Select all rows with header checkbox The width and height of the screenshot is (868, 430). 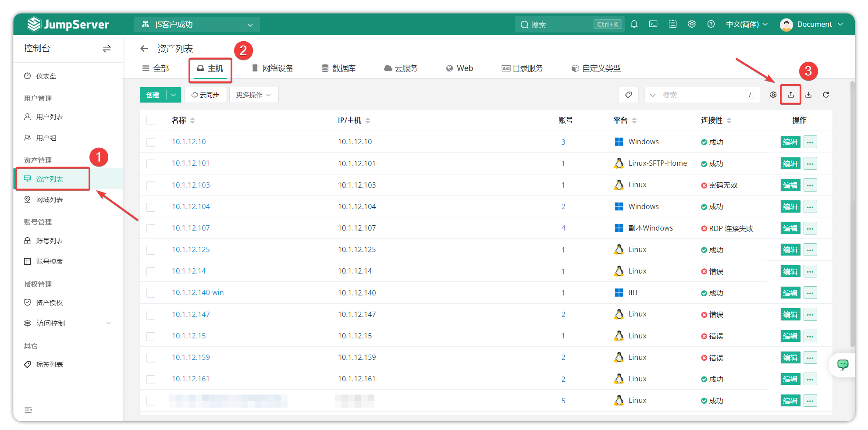[151, 121]
